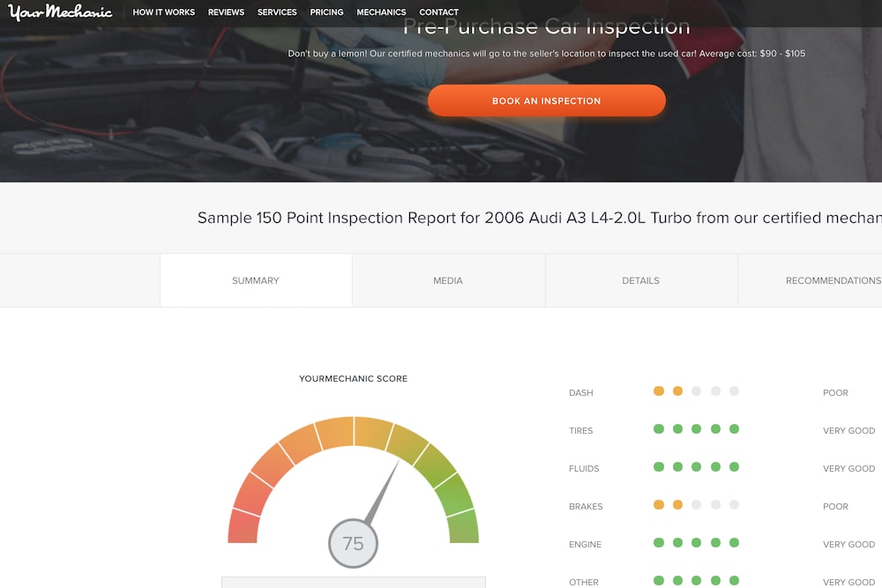Click the OTHER category label
This screenshot has width=882, height=588.
point(584,583)
